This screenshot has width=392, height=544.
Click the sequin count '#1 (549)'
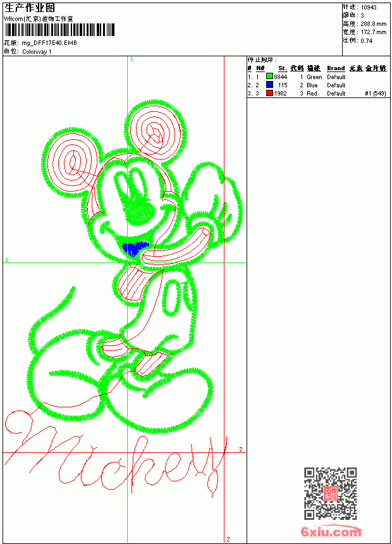[376, 94]
